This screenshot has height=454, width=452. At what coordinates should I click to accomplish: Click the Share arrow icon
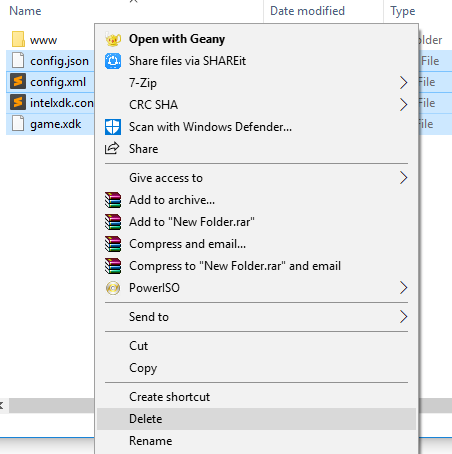(x=112, y=148)
